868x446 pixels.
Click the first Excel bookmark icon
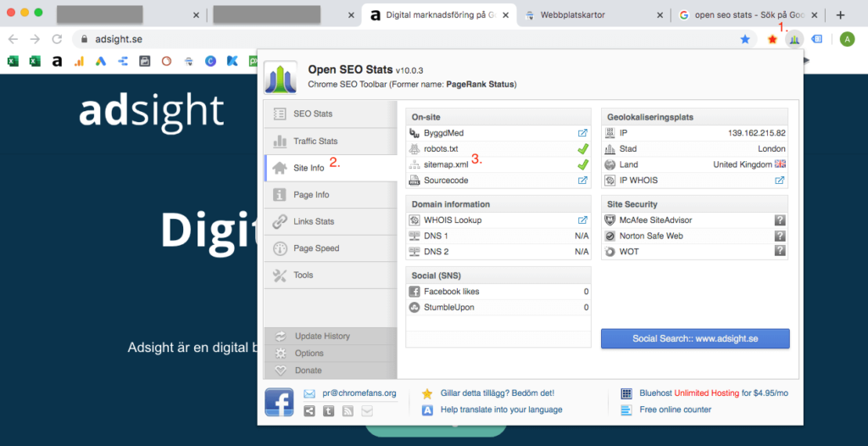pos(13,62)
